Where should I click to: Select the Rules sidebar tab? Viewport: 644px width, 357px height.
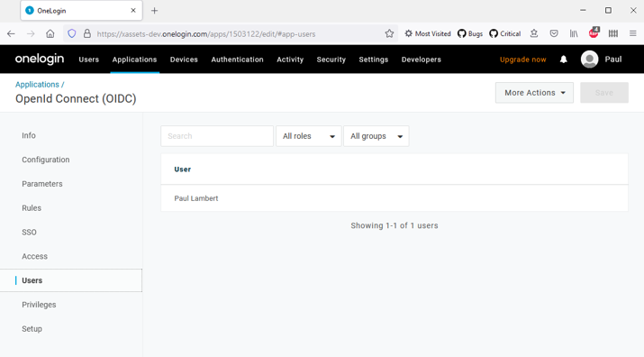(x=32, y=208)
